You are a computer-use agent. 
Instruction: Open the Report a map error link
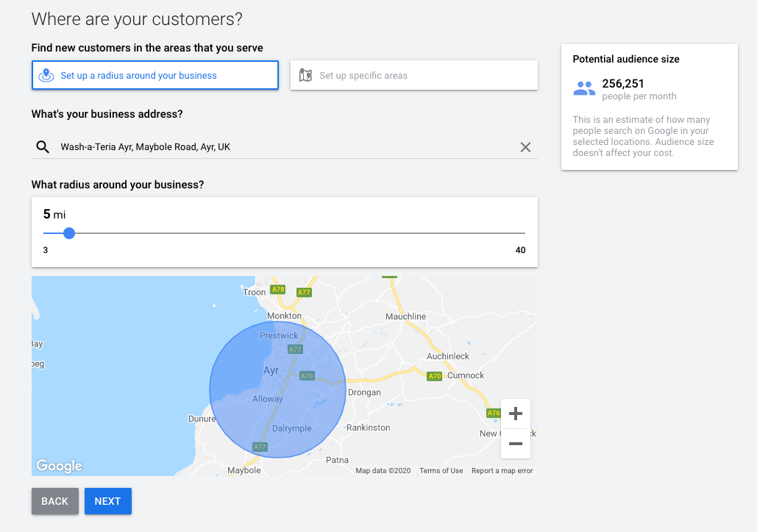pyautogui.click(x=502, y=471)
